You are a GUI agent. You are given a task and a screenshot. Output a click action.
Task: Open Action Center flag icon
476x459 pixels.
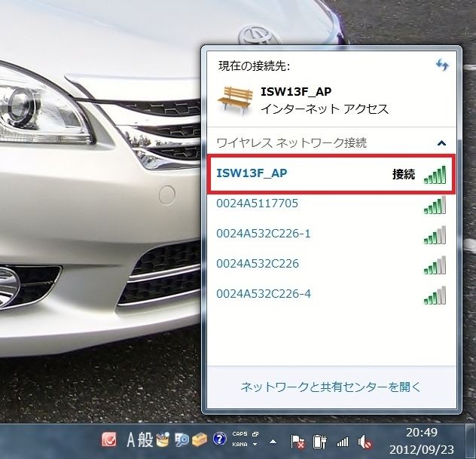pos(297,442)
